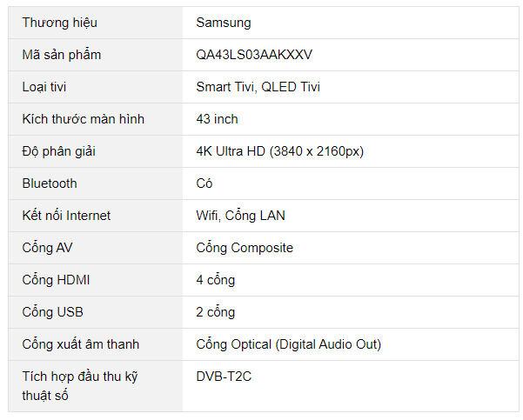Screen dimensions: 523x420
Task: Click the 4 cổng HDMI value
Action: [216, 280]
